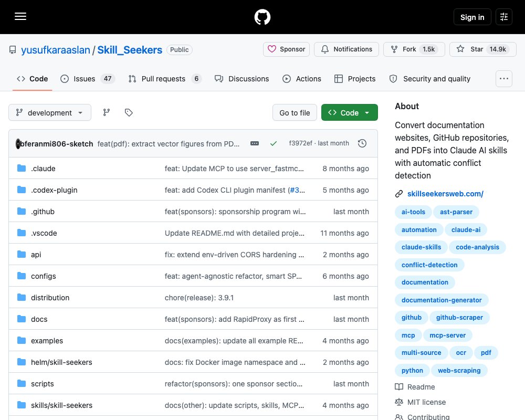View the tags icon
The width and height of the screenshot is (525, 420).
[129, 112]
